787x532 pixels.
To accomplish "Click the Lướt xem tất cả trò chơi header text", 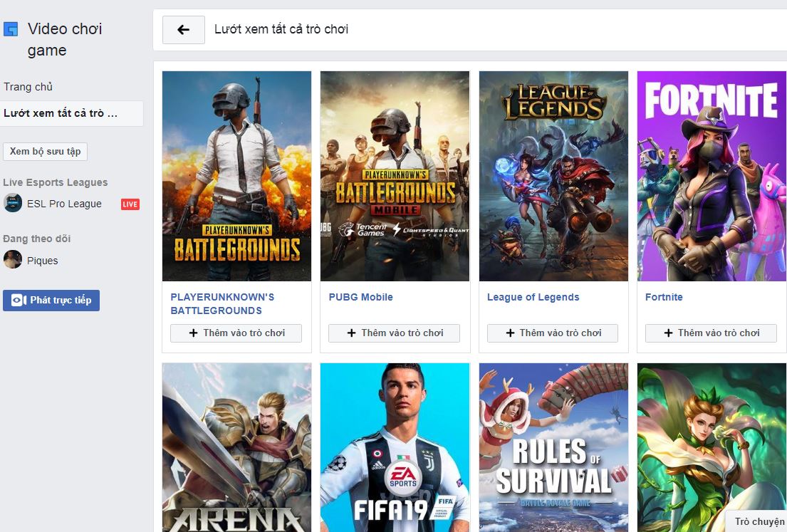I will (x=281, y=30).
